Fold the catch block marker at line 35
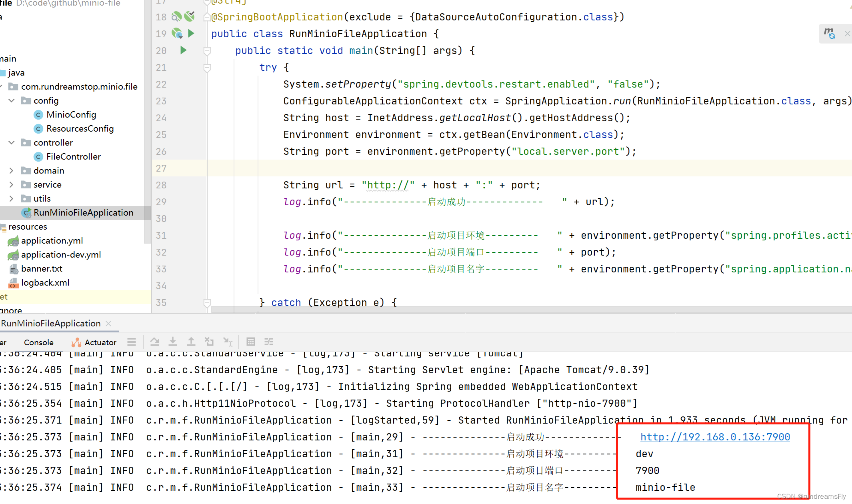Viewport: 852px width, 504px height. 207,303
